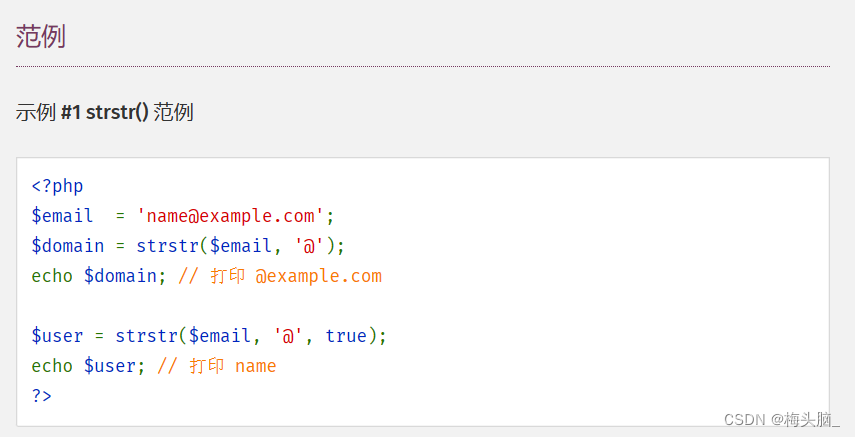855x437 pixels.
Task: Click the $domain variable after echo
Action: coord(120,276)
